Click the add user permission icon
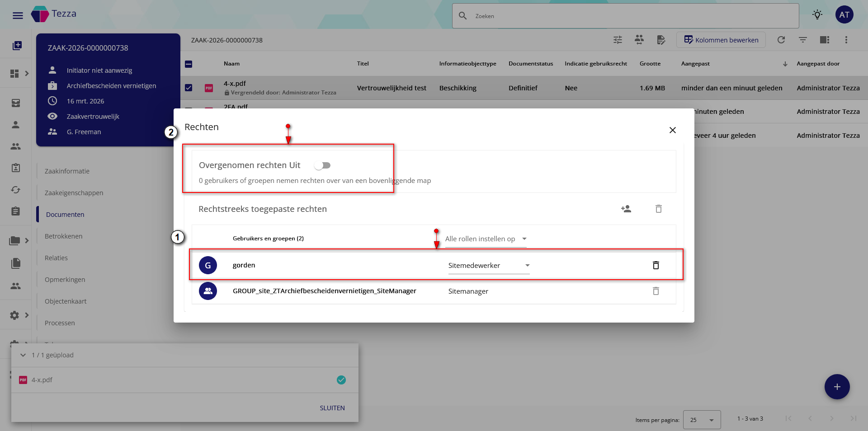 pyautogui.click(x=626, y=209)
